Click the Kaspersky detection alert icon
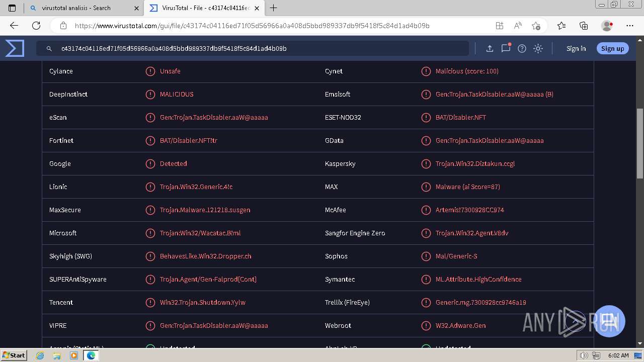 click(426, 163)
